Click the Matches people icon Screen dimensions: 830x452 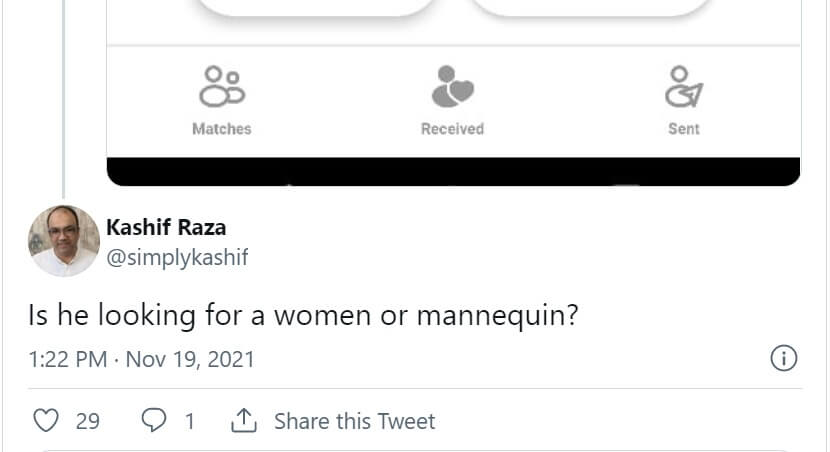(x=222, y=87)
